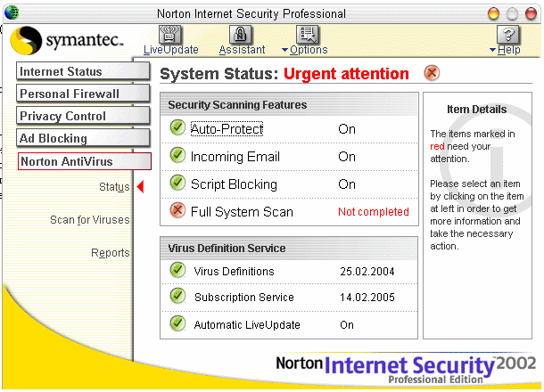The width and height of the screenshot is (544, 392).
Task: Click the On value for Auto-Protect
Action: pos(347,129)
